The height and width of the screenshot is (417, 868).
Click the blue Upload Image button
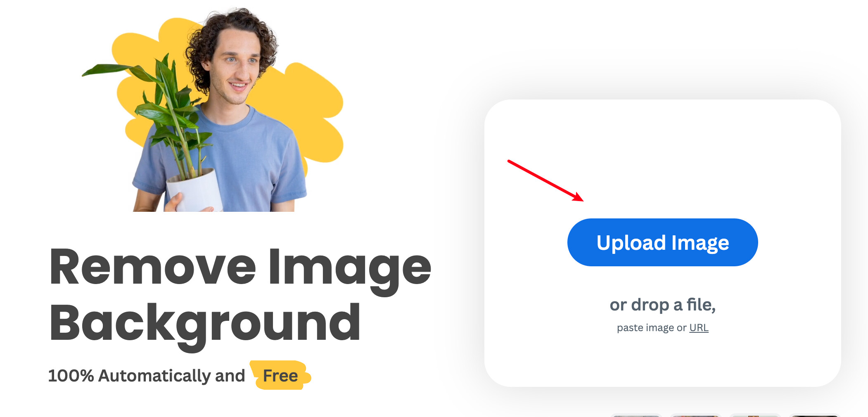pos(662,242)
